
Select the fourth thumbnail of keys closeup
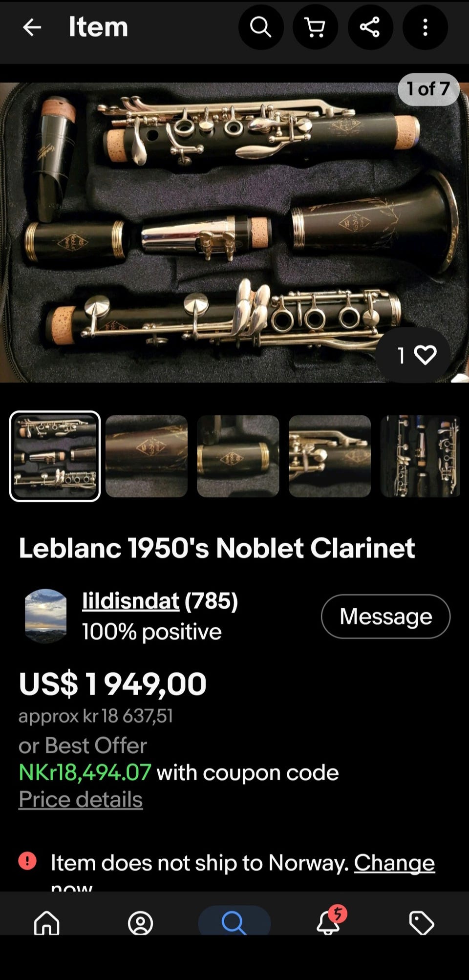coord(330,456)
